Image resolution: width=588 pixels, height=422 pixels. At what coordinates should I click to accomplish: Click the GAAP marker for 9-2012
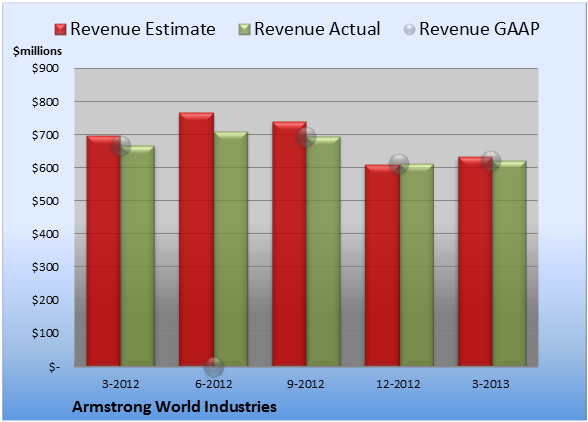tap(306, 137)
